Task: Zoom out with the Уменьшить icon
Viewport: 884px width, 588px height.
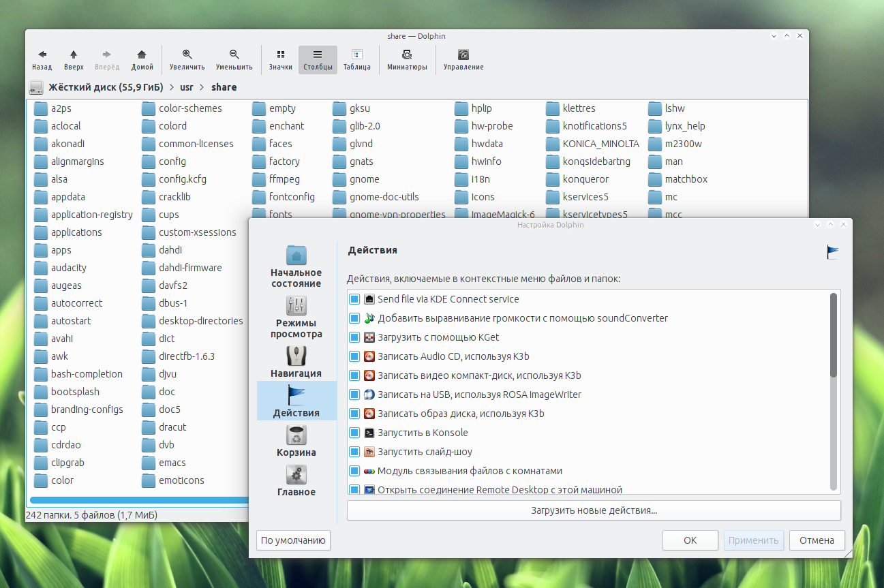Action: click(x=234, y=55)
